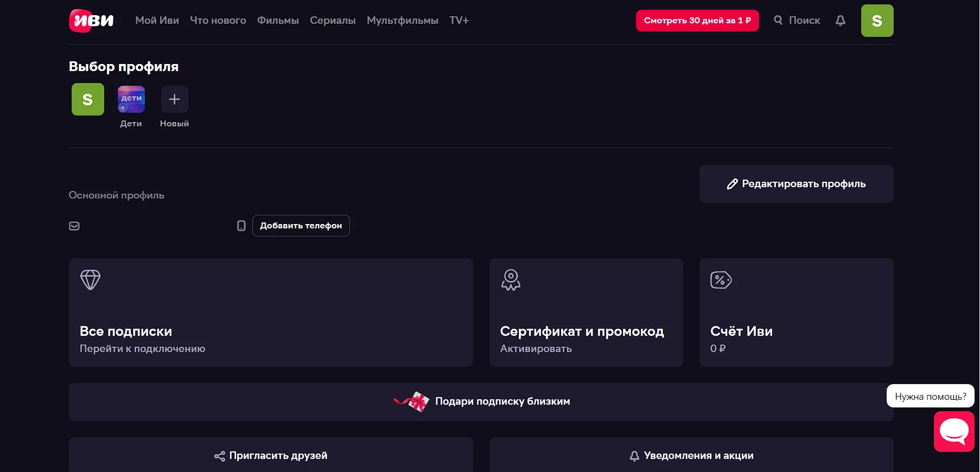This screenshot has height=472, width=980.
Task: Click Пригласить друзей button
Action: tap(271, 455)
